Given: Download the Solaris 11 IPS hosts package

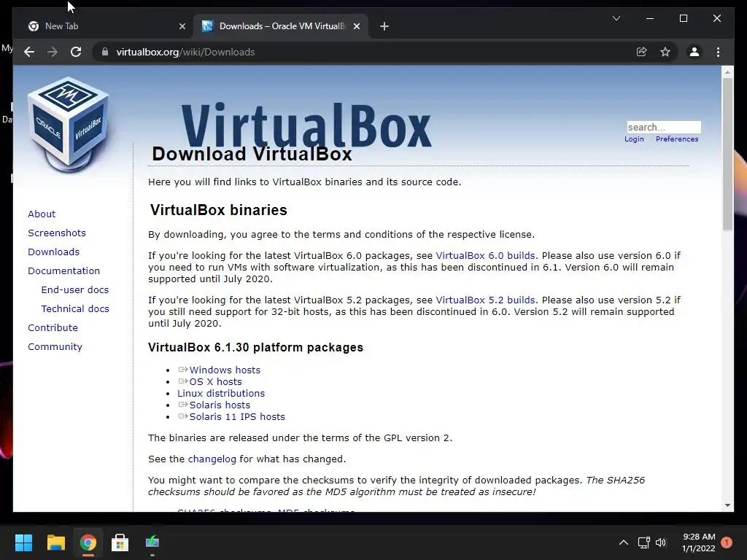Looking at the screenshot, I should 237,416.
